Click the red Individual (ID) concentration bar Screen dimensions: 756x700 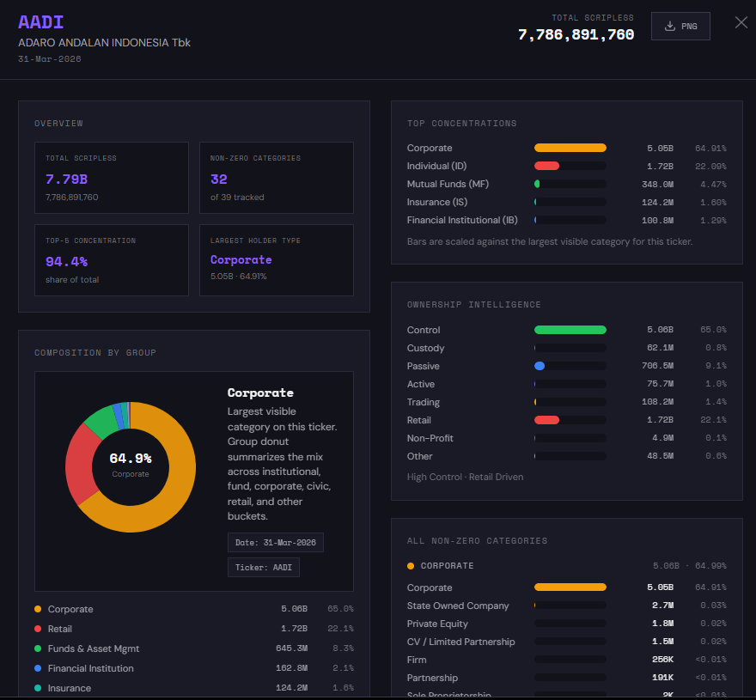547,166
